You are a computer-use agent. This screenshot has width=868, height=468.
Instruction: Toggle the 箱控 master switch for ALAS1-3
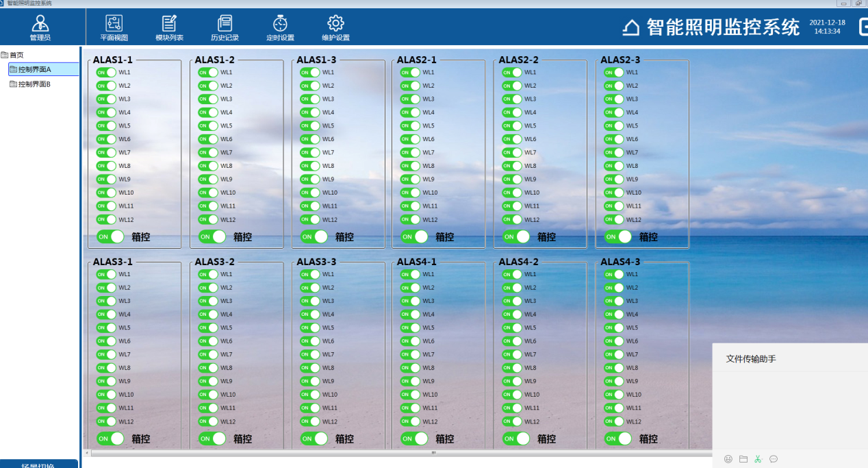pos(314,237)
